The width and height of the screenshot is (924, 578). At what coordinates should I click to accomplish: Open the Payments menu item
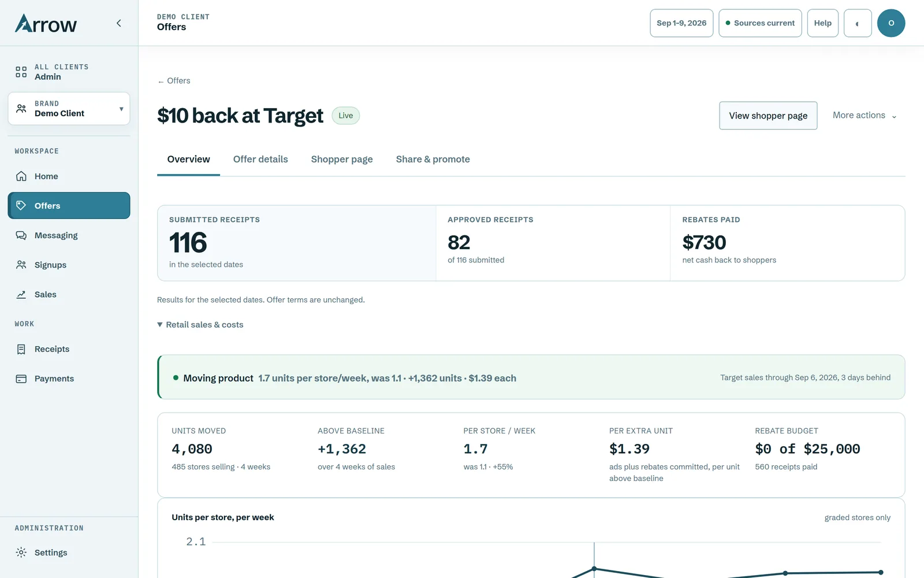69,379
